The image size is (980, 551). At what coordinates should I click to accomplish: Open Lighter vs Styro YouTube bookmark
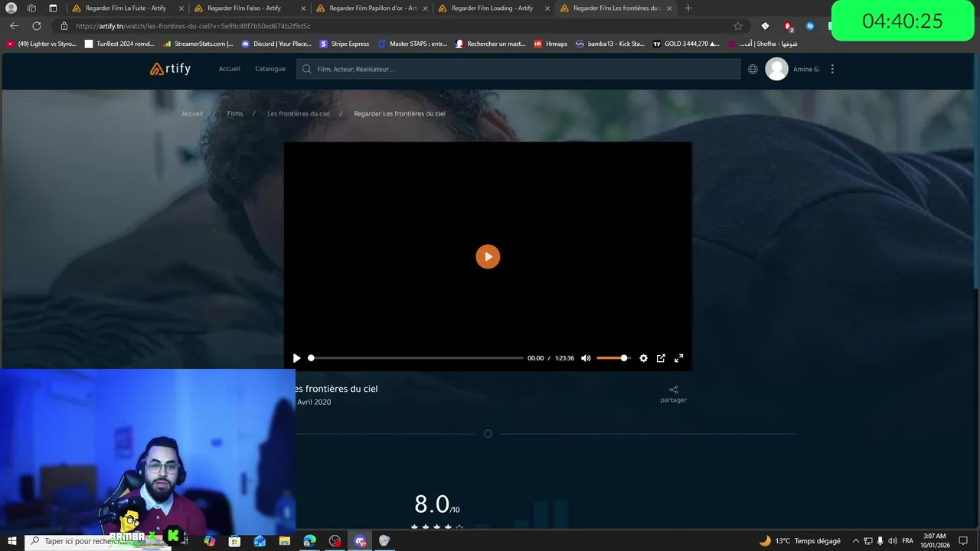(41, 44)
